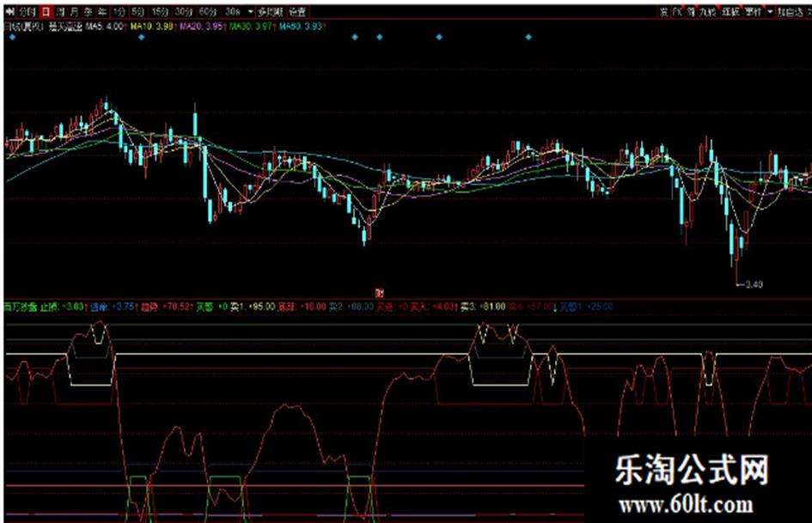
Task: Click the blue diamond marker below MA10 label
Action: click(142, 37)
